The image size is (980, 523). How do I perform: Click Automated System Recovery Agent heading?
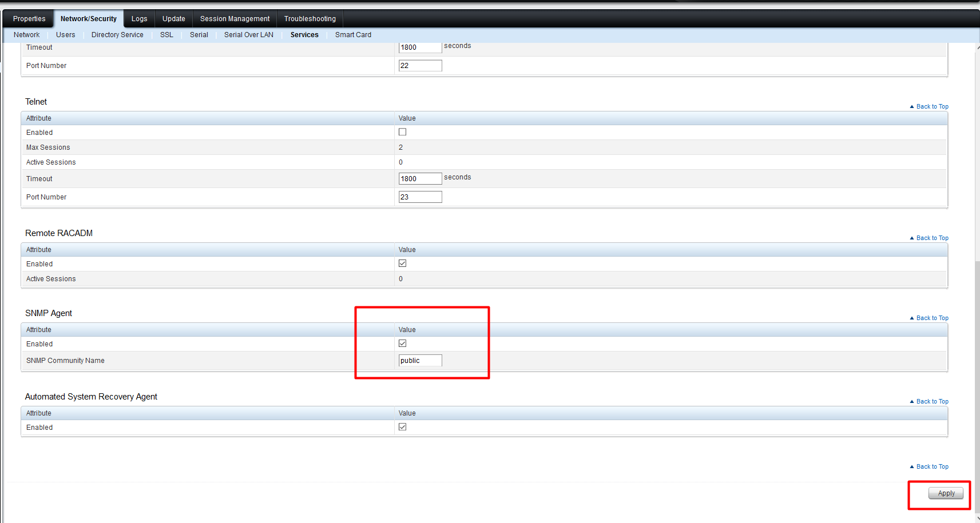[x=91, y=397]
